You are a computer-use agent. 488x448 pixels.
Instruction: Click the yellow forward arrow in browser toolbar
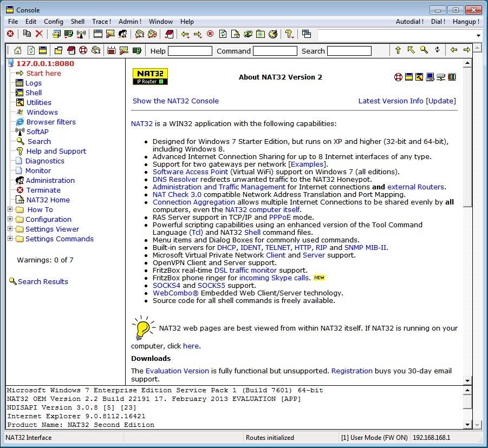(x=466, y=50)
